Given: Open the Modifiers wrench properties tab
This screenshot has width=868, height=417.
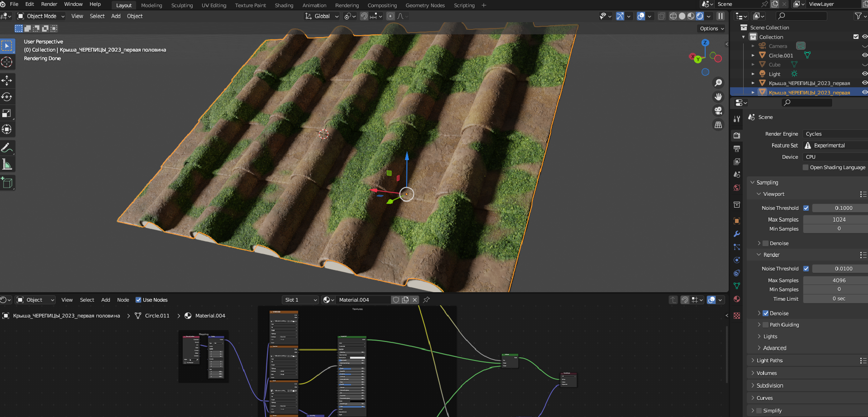Looking at the screenshot, I should coord(737,234).
